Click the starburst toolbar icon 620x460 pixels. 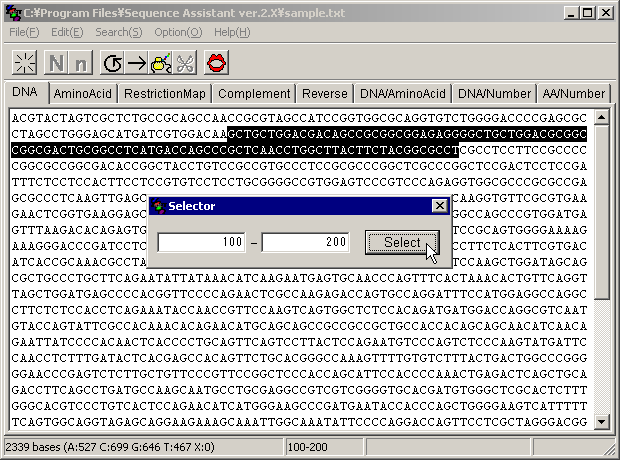point(25,62)
